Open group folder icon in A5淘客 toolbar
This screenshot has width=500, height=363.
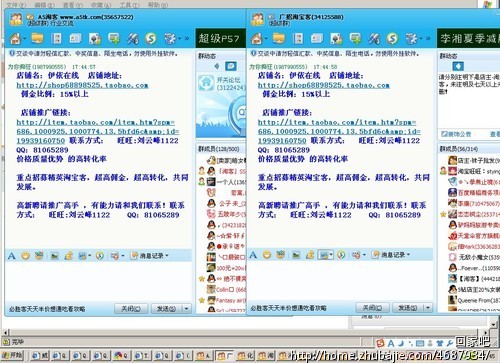(37, 39)
